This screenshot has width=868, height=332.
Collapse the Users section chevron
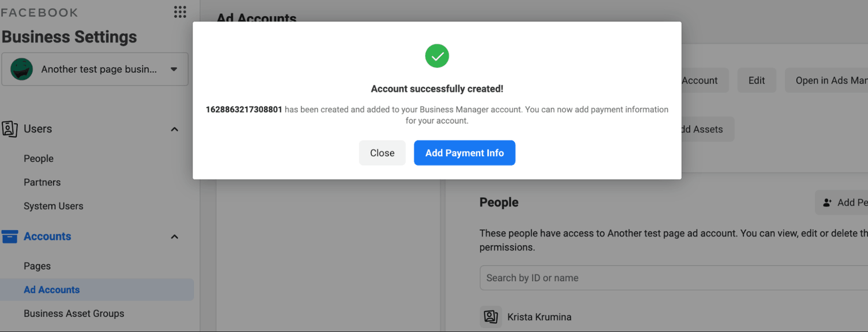point(174,129)
